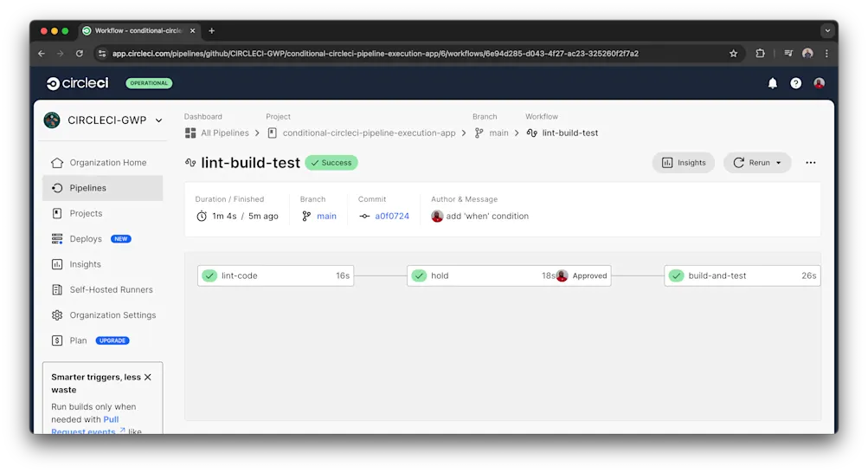Open user avatar menu in CircleCI header
The height and width of the screenshot is (473, 868).
click(x=820, y=83)
